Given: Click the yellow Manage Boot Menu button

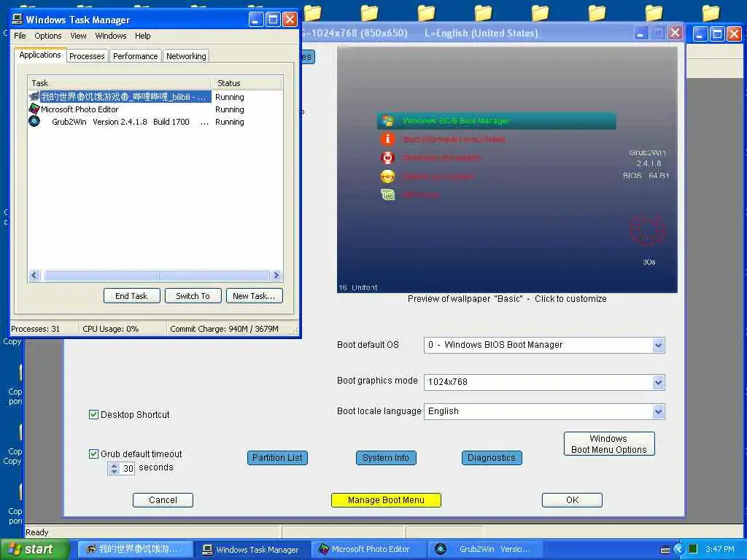Looking at the screenshot, I should tap(386, 500).
